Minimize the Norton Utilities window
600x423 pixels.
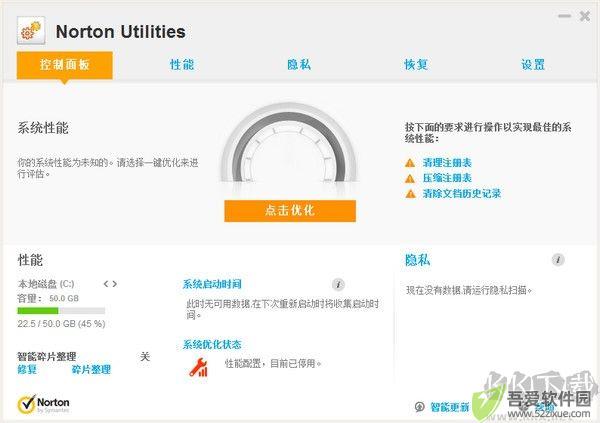point(564,16)
